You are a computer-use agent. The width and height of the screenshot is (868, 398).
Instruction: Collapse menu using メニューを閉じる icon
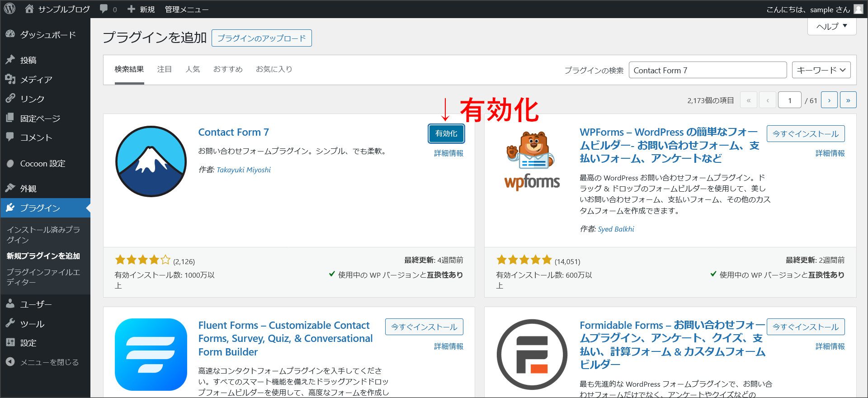coord(10,362)
